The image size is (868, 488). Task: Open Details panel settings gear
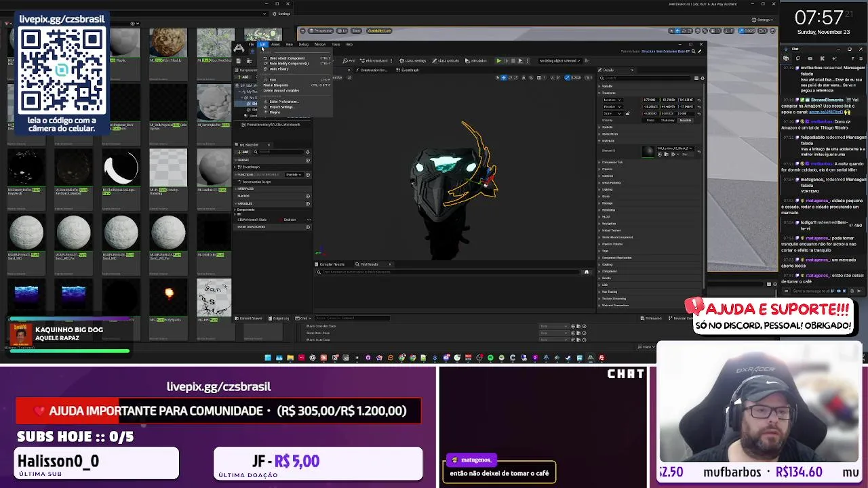(703, 78)
